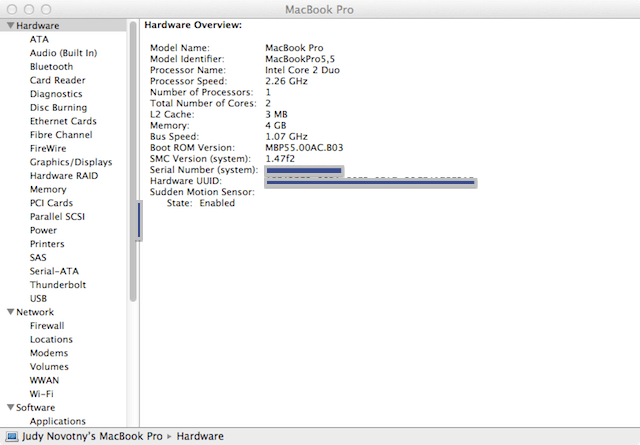Collapse the Network section disclosure triangle

[11, 312]
